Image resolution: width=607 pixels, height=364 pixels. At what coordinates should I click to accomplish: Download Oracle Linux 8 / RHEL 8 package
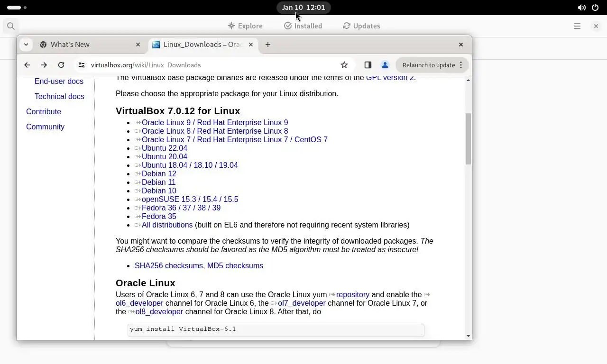215,131
